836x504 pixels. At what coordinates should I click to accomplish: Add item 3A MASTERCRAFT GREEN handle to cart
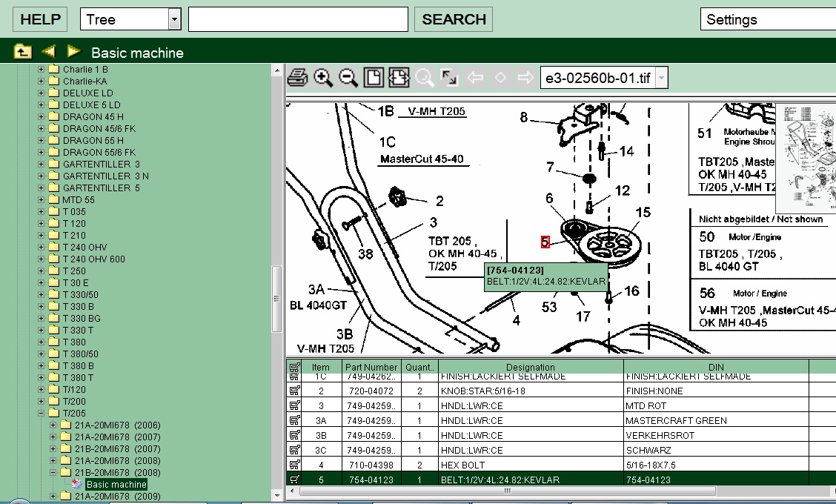coord(294,420)
